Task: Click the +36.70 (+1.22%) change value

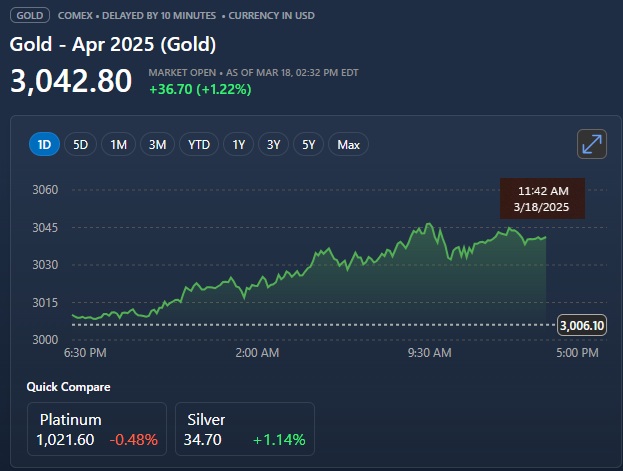Action: click(199, 89)
